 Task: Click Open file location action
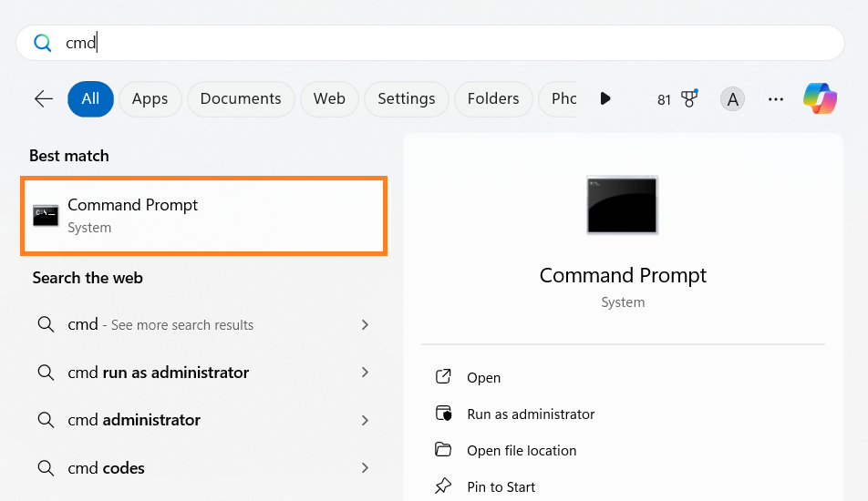click(x=522, y=450)
